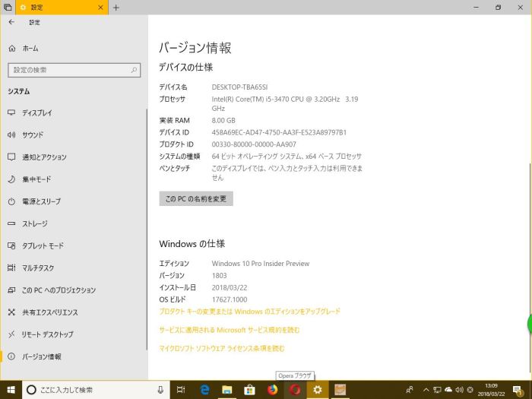Add a new tab with plus button

(x=116, y=8)
